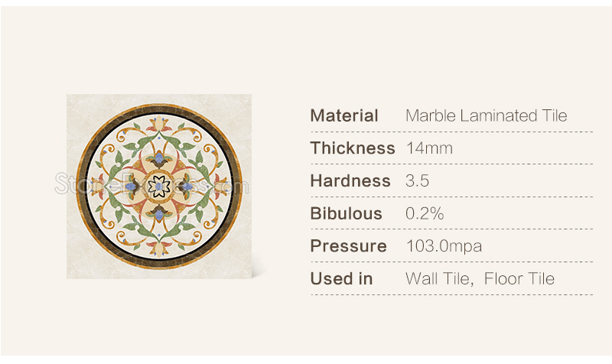Click the beige tile corner at the top left
The image size is (612, 364).
(76, 104)
